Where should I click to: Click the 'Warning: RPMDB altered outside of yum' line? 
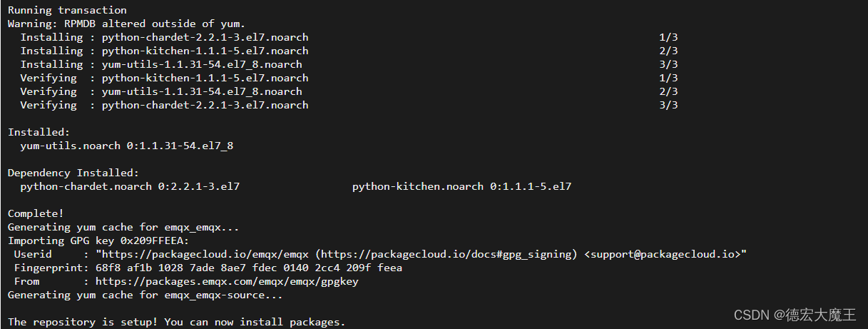126,24
